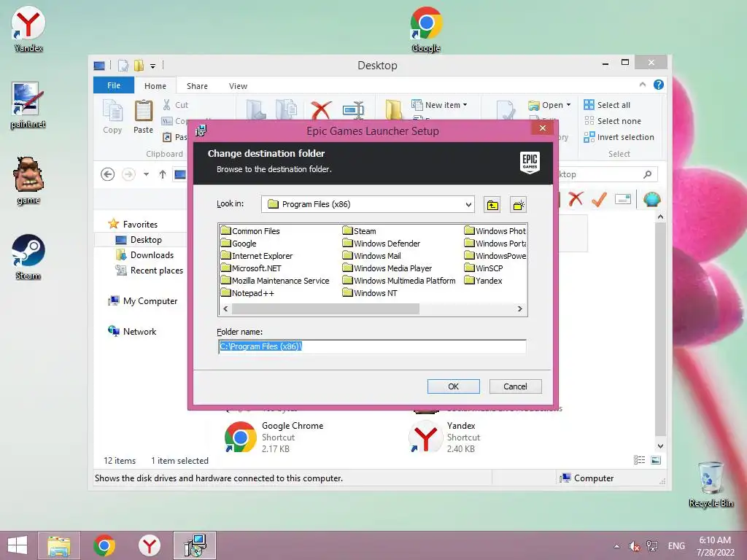This screenshot has width=747, height=560.
Task: Open the Quick Access Toolbar customize dropdown
Action: 153,66
